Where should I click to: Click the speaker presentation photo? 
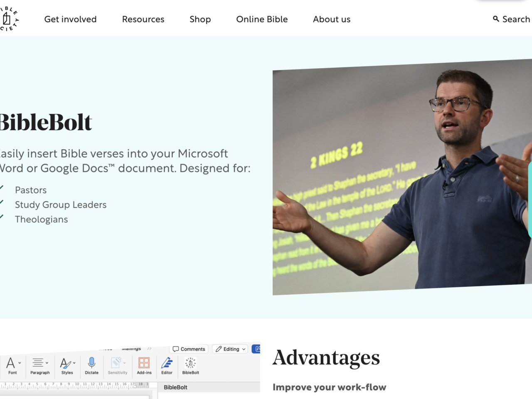(402, 177)
